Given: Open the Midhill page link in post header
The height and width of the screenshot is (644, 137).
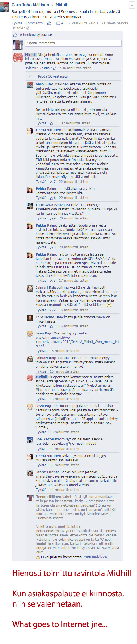Looking at the screenshot, I should coord(61,5).
